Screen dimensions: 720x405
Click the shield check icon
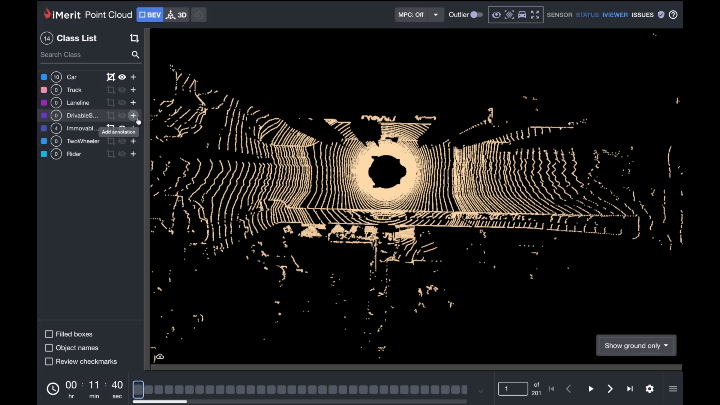pyautogui.click(x=661, y=15)
